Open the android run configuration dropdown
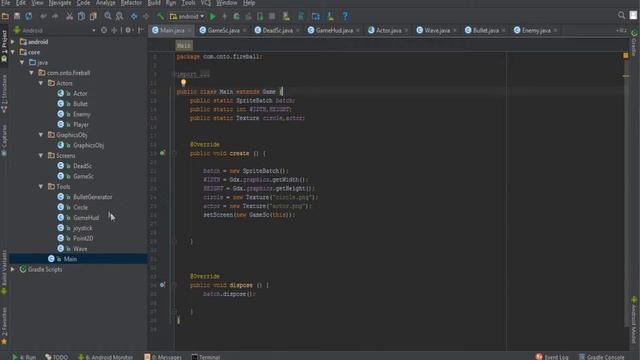The height and width of the screenshot is (360, 640). 187,16
